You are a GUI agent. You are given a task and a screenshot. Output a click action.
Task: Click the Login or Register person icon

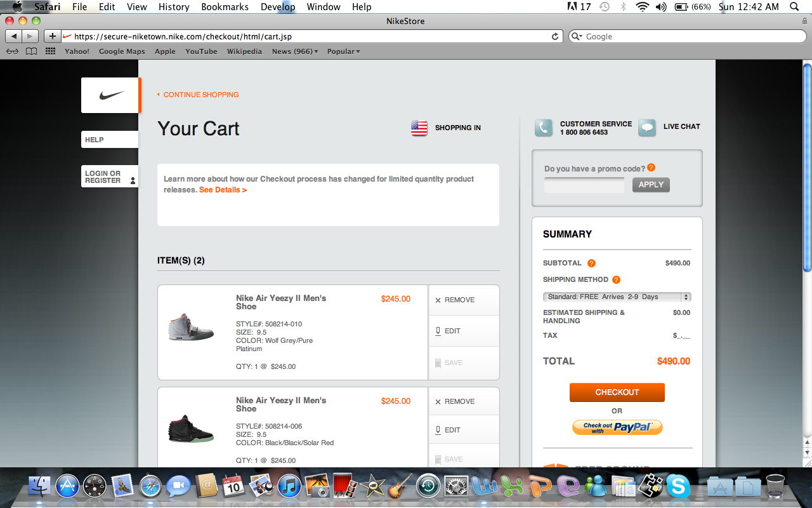[133, 181]
